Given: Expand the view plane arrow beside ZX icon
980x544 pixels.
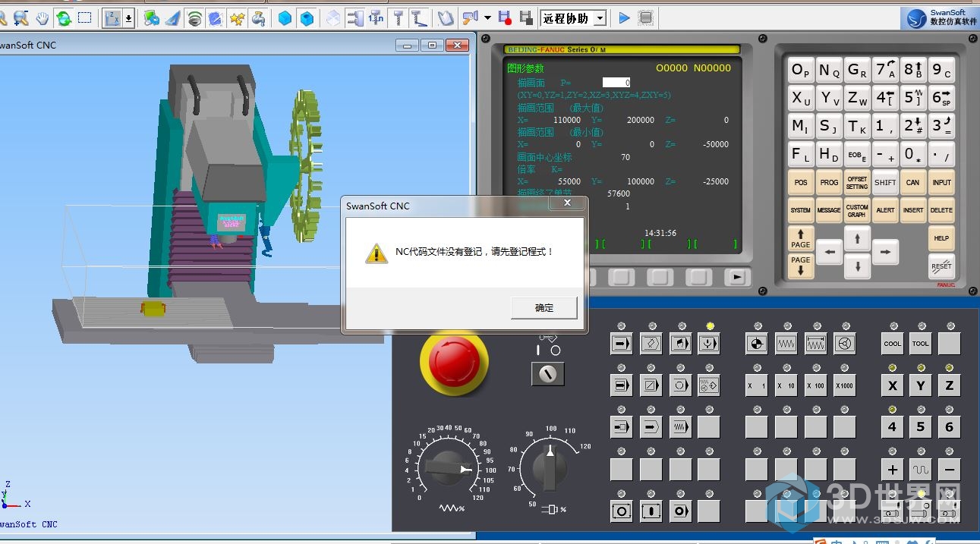Looking at the screenshot, I should click(129, 17).
